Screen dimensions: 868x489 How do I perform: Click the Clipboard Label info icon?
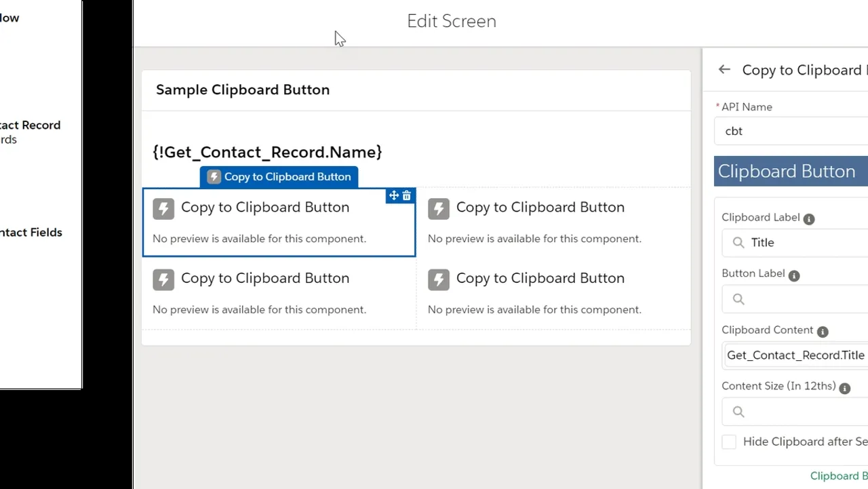(x=808, y=218)
